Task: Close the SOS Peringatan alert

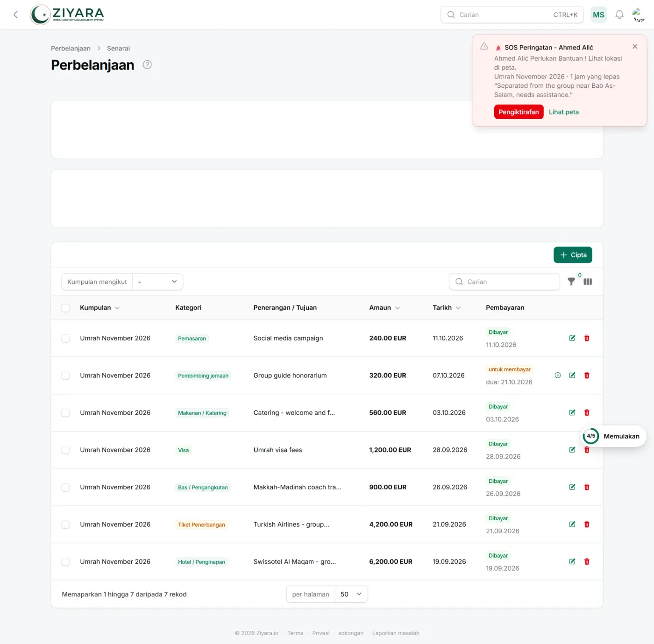Action: 635,46
